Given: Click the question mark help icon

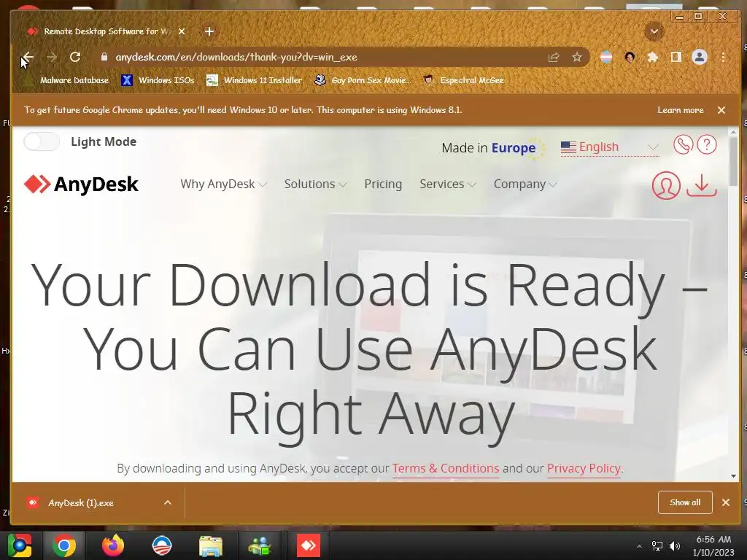Looking at the screenshot, I should pyautogui.click(x=706, y=144).
